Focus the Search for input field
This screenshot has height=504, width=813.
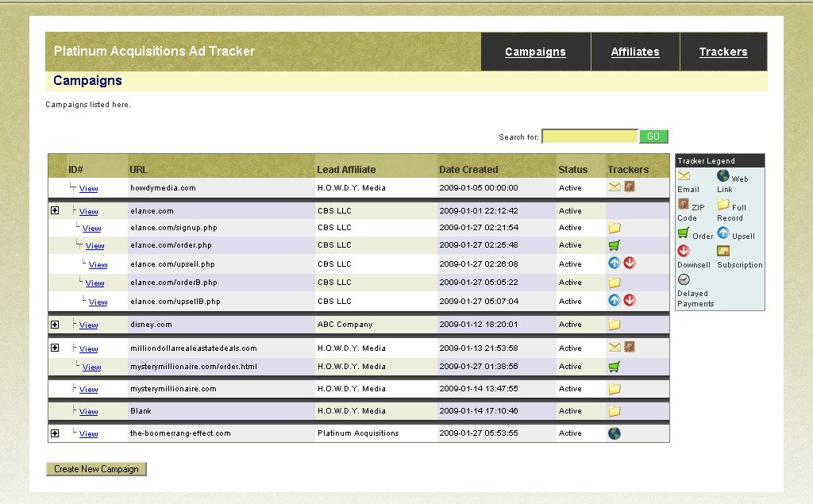(x=589, y=137)
